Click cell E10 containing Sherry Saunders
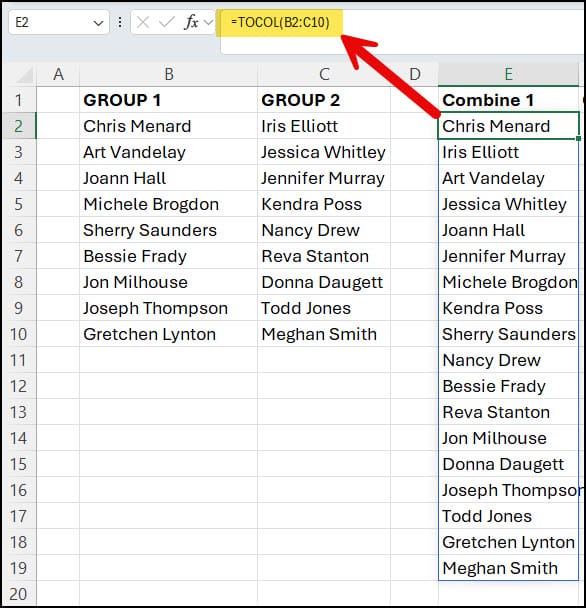Viewport: 586px width, 608px height. coord(508,334)
